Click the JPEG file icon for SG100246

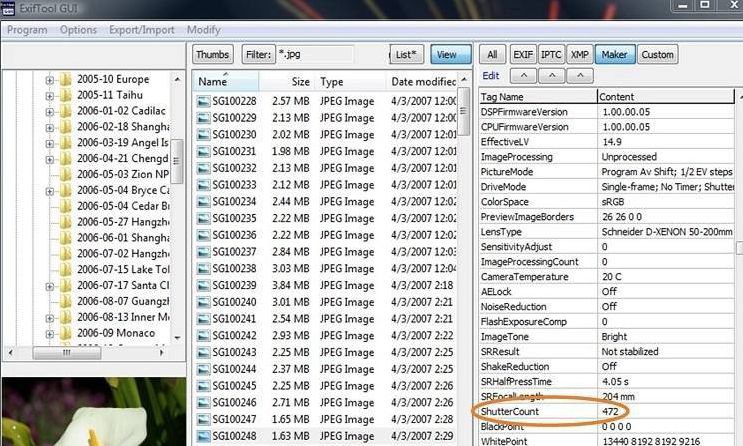click(x=203, y=402)
